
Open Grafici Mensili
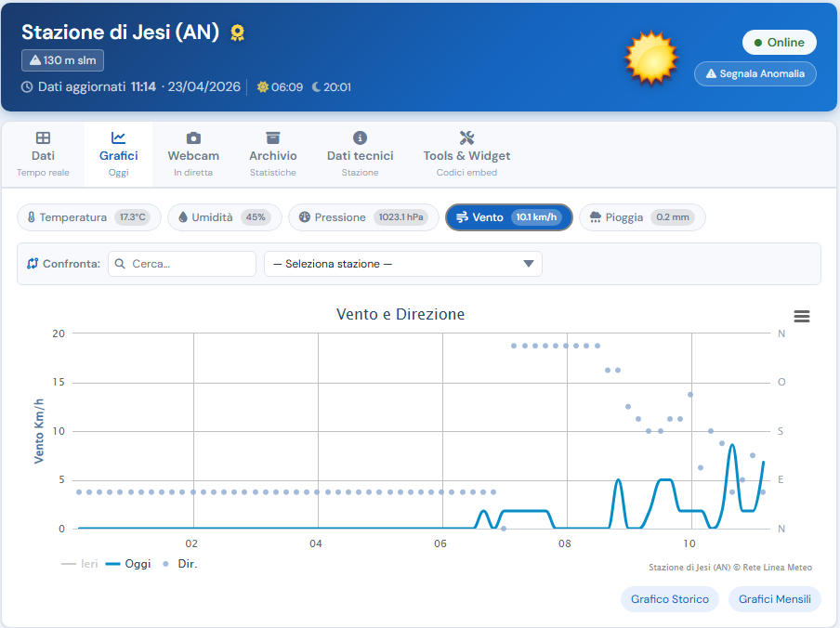coord(775,599)
